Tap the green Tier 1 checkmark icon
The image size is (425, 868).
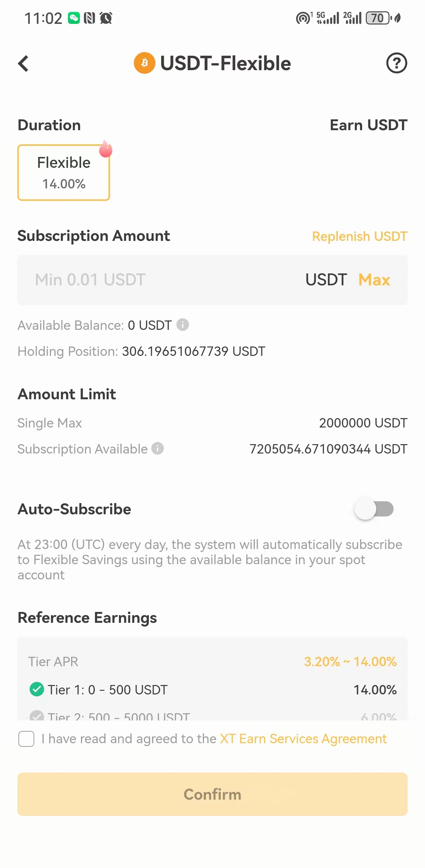pyautogui.click(x=37, y=689)
